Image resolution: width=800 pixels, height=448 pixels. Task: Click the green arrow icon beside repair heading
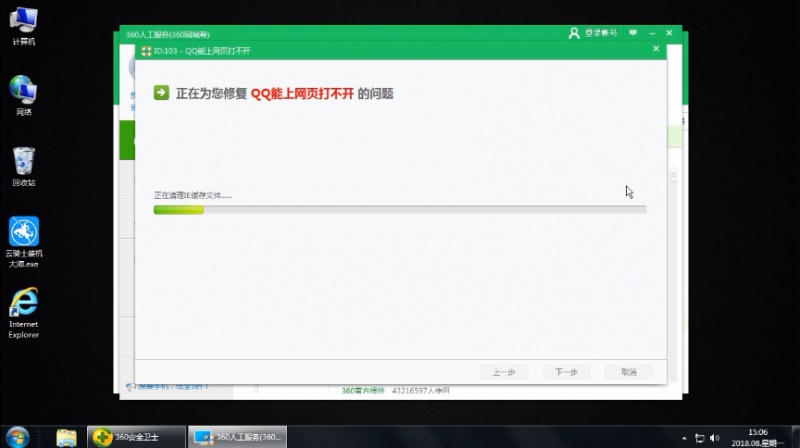(x=161, y=93)
